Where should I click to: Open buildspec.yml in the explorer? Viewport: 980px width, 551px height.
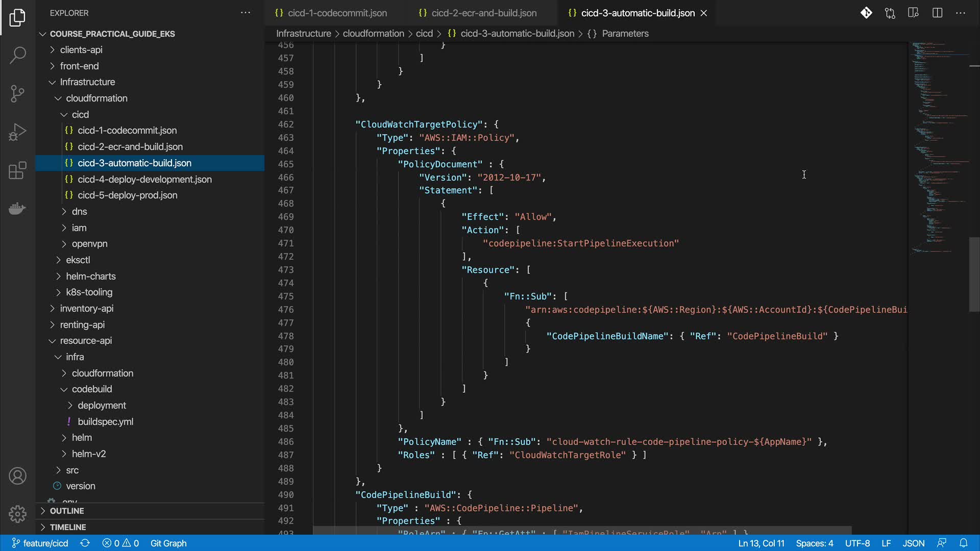105,421
